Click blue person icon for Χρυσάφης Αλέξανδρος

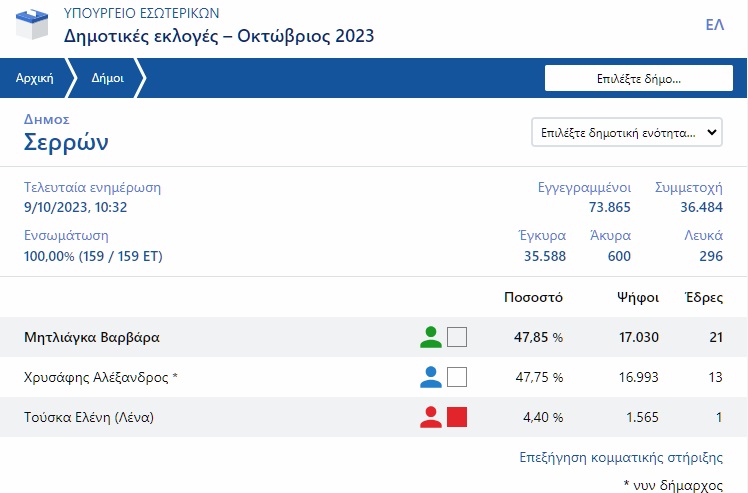click(x=431, y=377)
